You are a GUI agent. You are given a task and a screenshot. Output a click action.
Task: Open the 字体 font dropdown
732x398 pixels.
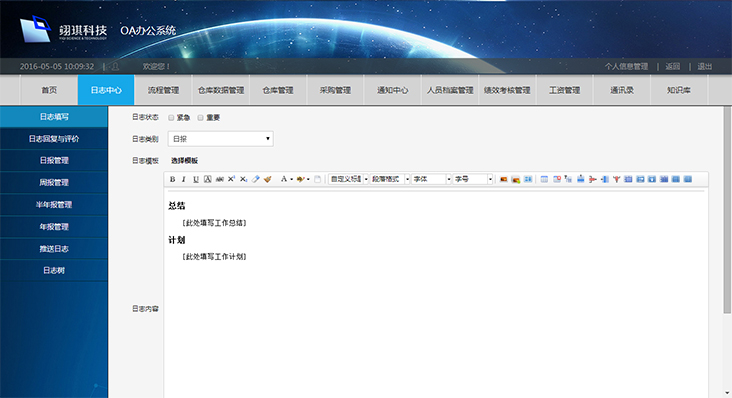coord(431,179)
